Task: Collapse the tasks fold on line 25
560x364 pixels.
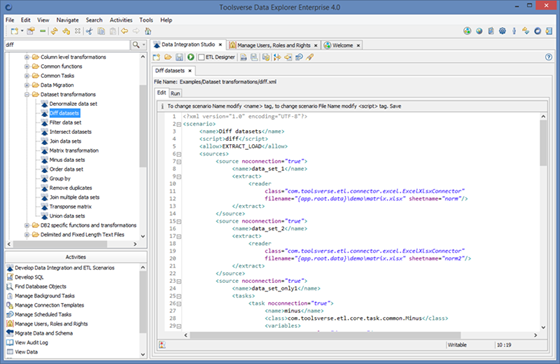Action: click(x=179, y=296)
